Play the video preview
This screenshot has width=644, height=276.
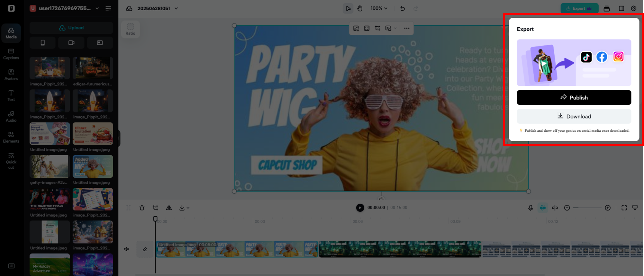click(360, 208)
